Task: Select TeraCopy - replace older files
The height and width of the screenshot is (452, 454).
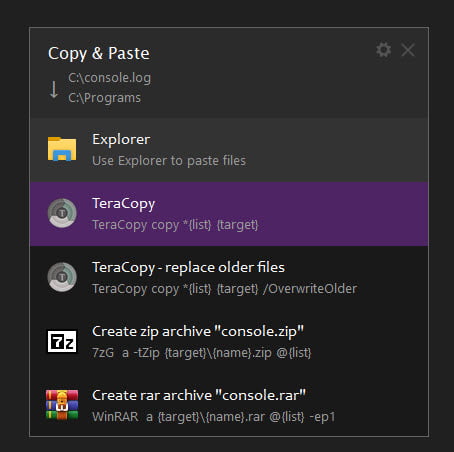Action: (x=229, y=278)
